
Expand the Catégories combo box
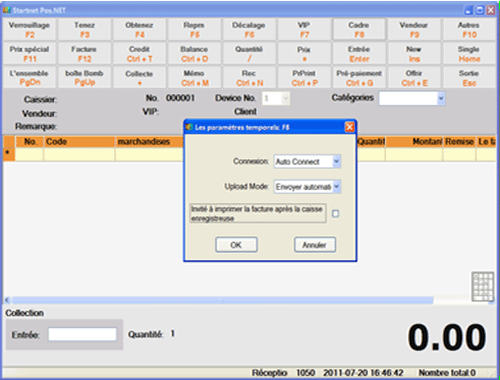[441, 99]
